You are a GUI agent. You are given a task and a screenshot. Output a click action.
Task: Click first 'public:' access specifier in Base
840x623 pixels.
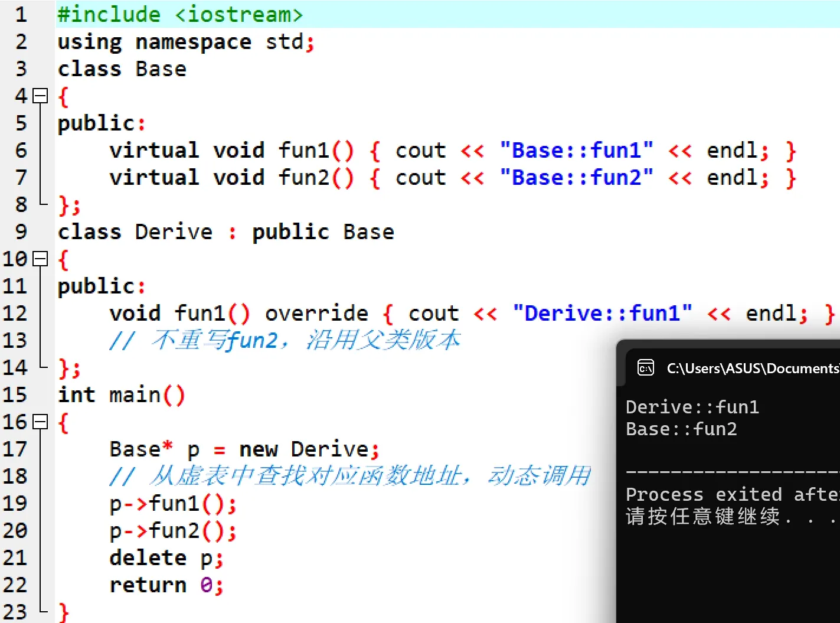[x=101, y=123]
